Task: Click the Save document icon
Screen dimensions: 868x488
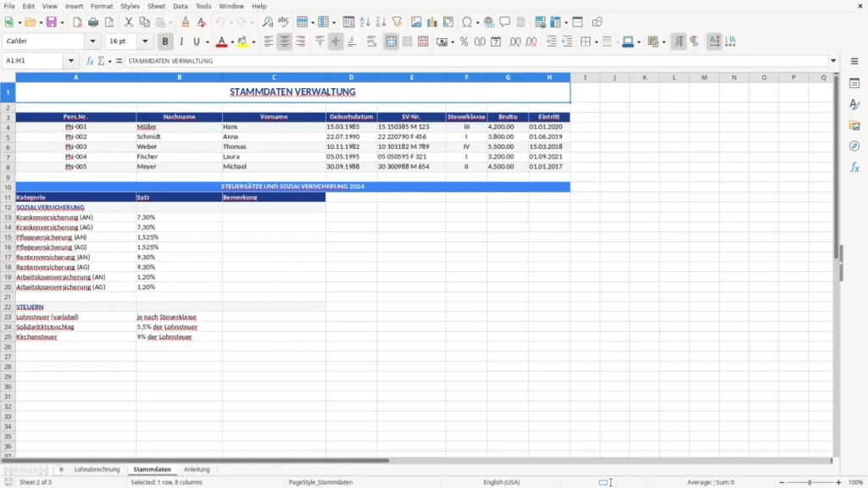Action: (52, 22)
